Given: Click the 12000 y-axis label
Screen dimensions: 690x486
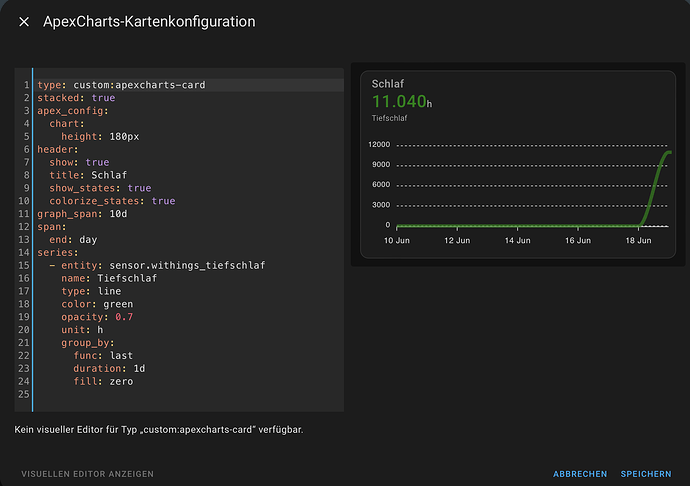Looking at the screenshot, I should point(379,144).
